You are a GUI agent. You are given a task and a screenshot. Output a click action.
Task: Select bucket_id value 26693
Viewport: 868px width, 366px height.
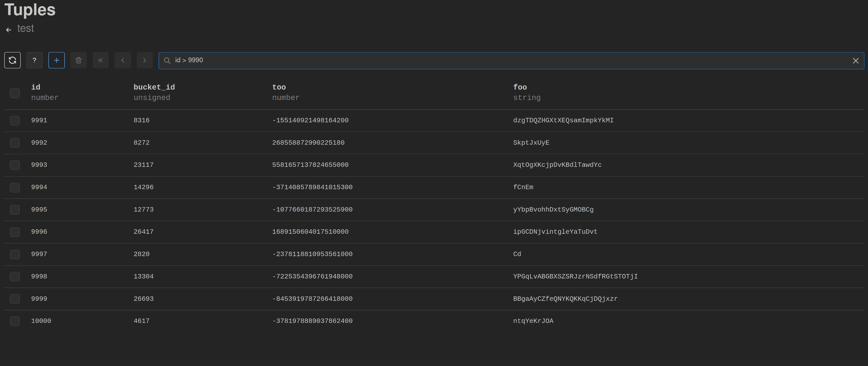pyautogui.click(x=143, y=299)
